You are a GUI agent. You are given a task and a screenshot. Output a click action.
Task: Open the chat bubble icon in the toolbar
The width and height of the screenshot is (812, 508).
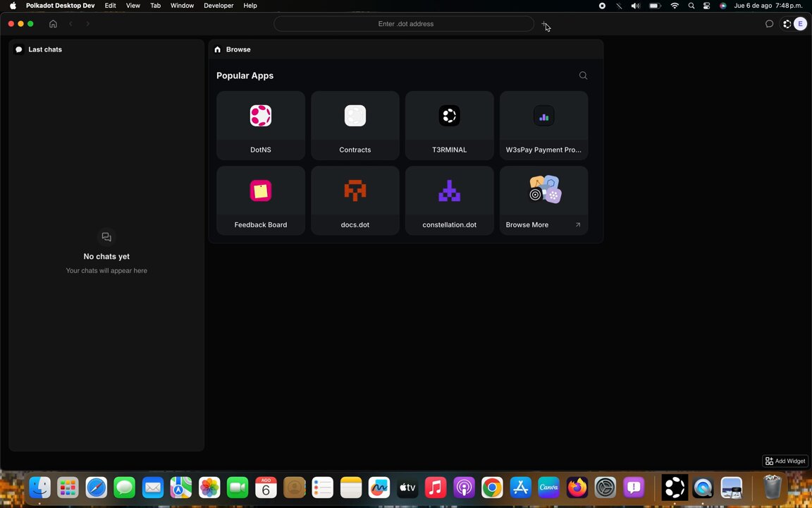pyautogui.click(x=769, y=24)
